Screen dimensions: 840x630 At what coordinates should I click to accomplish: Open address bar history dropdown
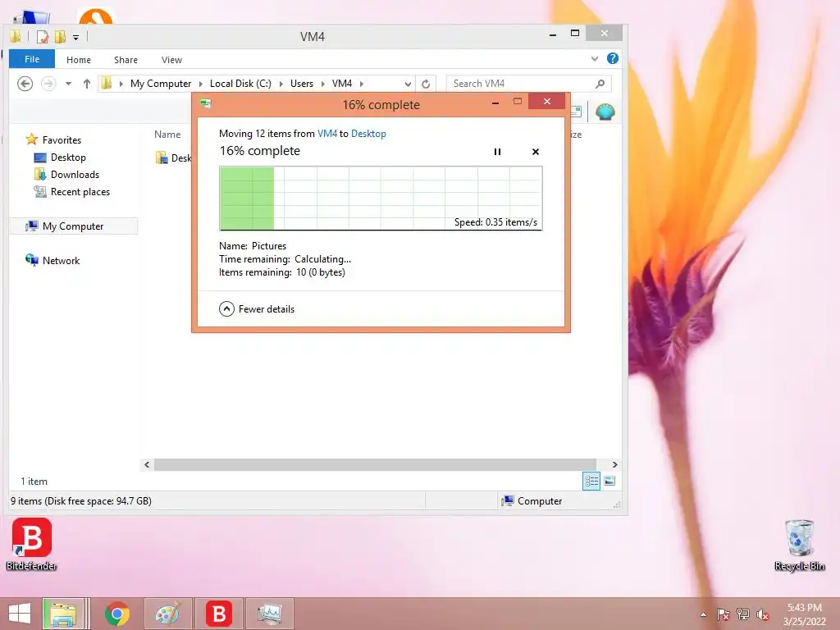point(408,84)
